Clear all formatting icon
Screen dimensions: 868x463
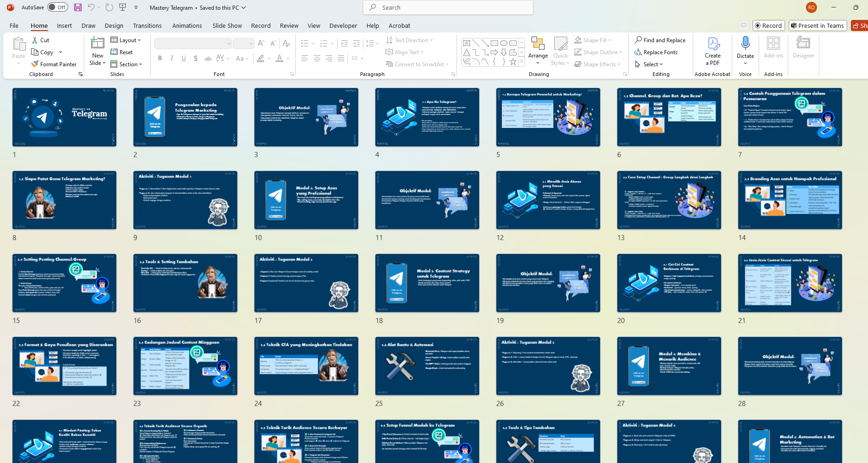pyautogui.click(x=286, y=44)
